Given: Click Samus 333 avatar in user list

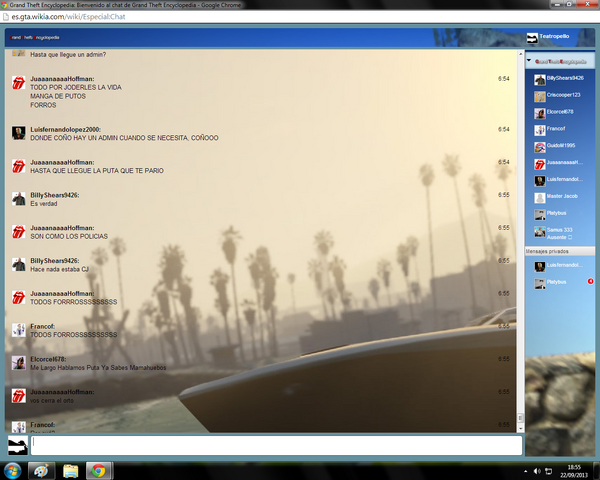Looking at the screenshot, I should [540, 232].
